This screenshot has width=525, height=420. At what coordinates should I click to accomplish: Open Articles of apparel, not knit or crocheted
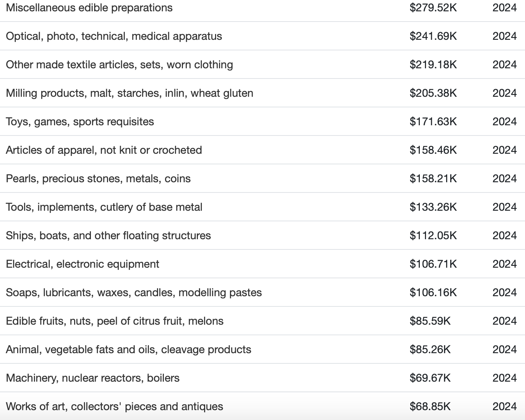(104, 150)
